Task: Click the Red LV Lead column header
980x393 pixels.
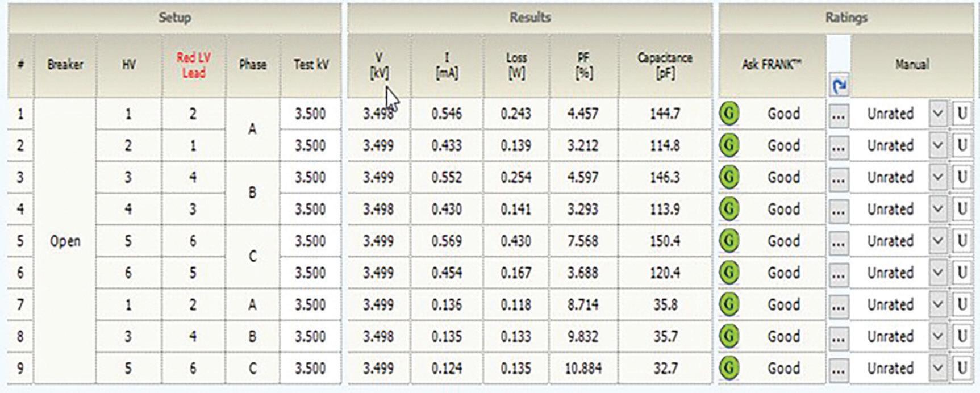Action: [x=193, y=65]
